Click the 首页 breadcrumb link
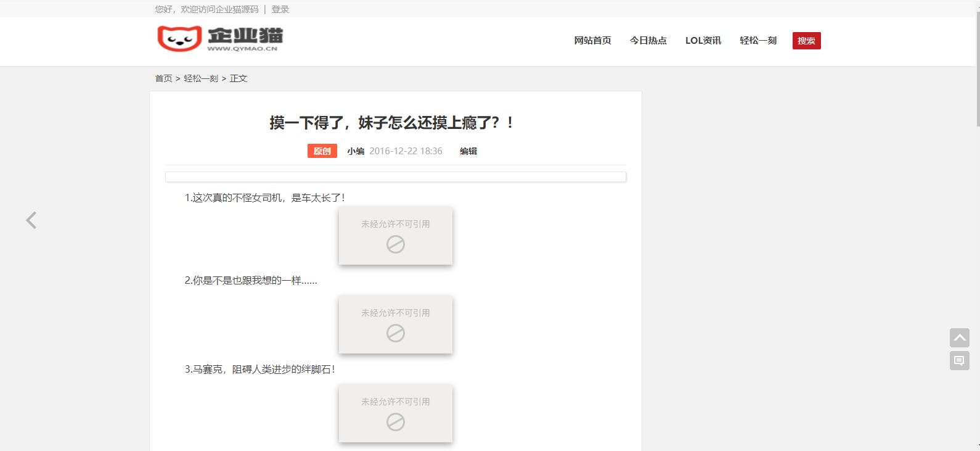Viewport: 980px width, 451px height. [163, 78]
